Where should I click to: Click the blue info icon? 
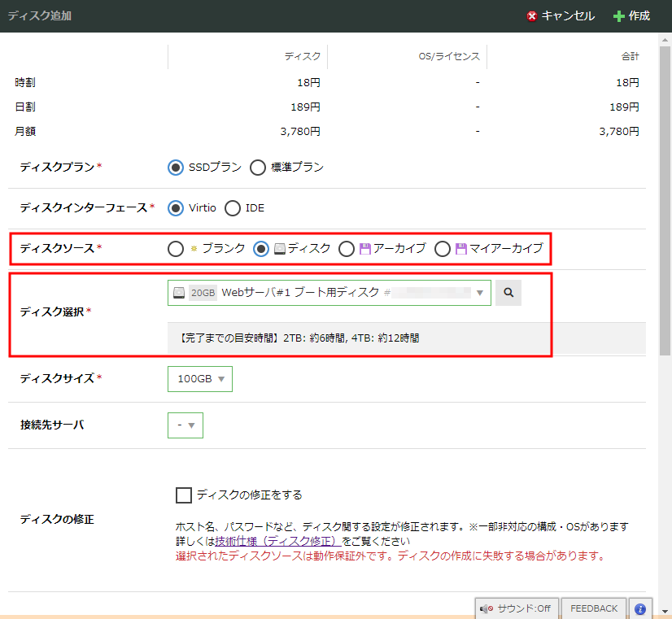640,608
